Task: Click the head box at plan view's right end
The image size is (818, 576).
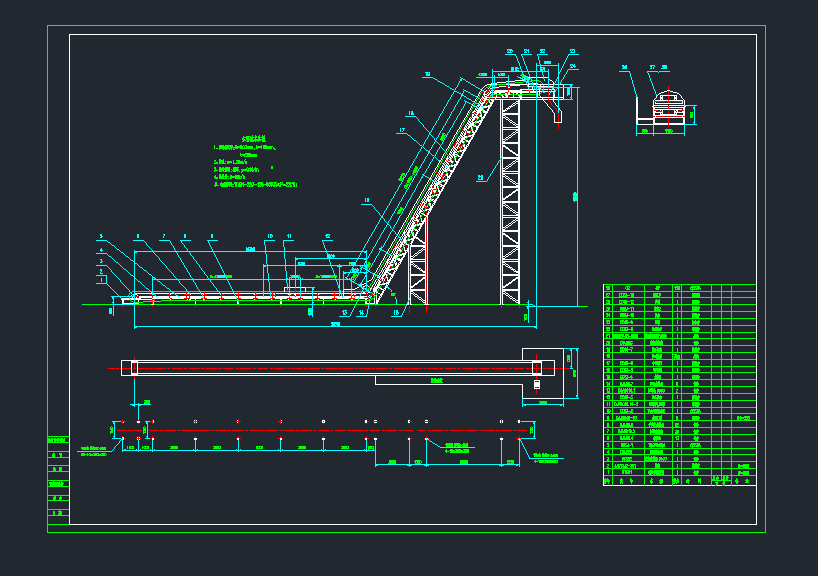Action: pyautogui.click(x=537, y=368)
